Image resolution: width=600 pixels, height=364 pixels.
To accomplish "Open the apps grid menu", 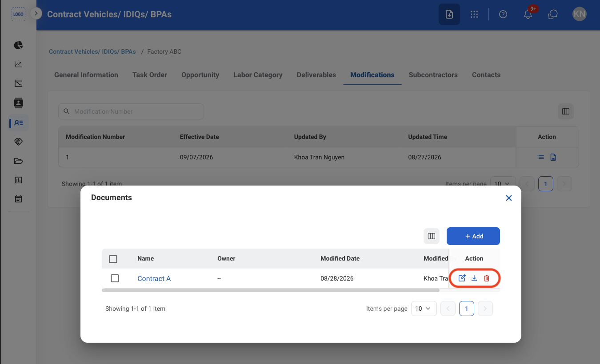I will coord(474,14).
